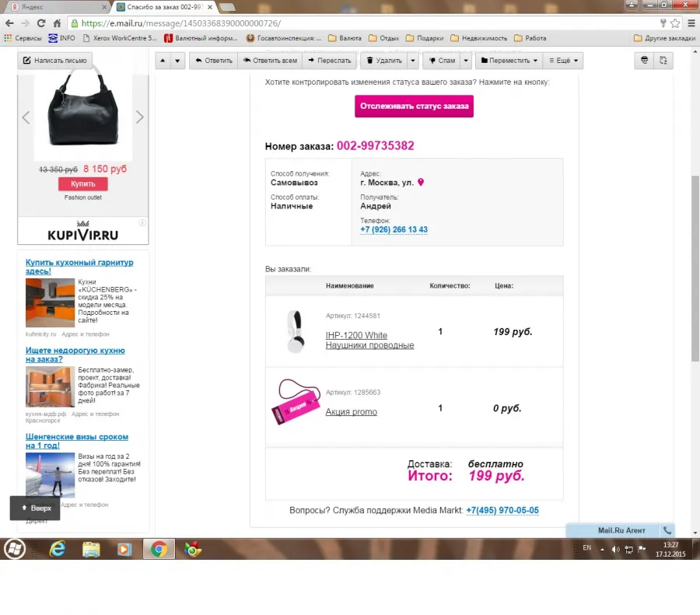Open the Ещё more actions dropdown
Image resolution: width=700 pixels, height=615 pixels.
click(563, 61)
